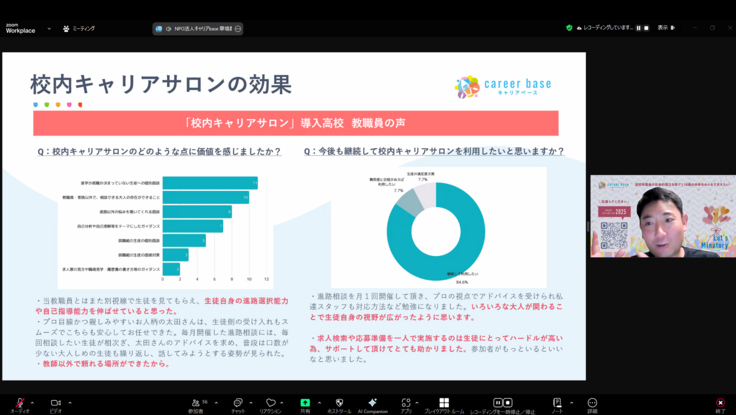Select the speaker's video thumbnail
This screenshot has width=736, height=415.
coord(662,217)
